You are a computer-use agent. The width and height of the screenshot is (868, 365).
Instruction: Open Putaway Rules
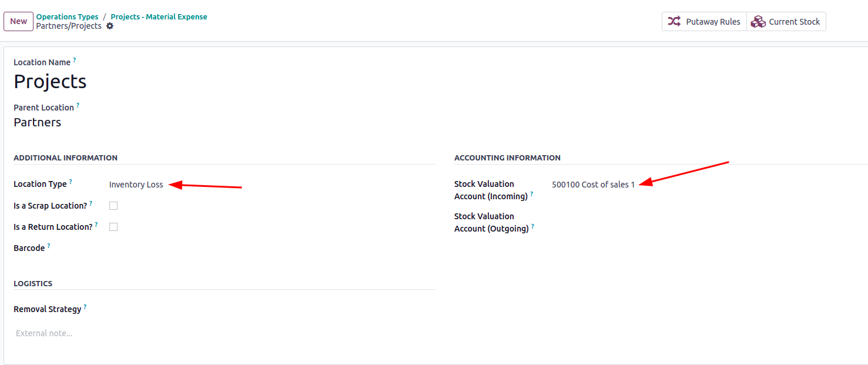704,22
